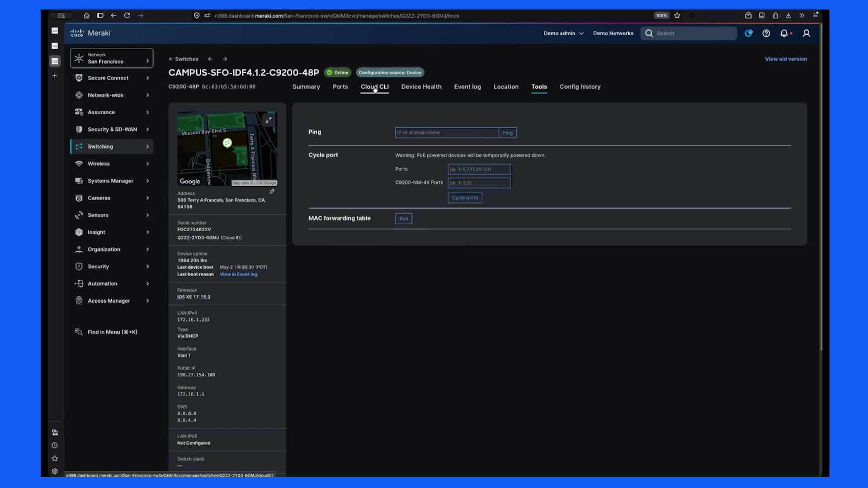Viewport: 868px width, 488px height.
Task: Bookmark page with the star icon
Action: 677,15
